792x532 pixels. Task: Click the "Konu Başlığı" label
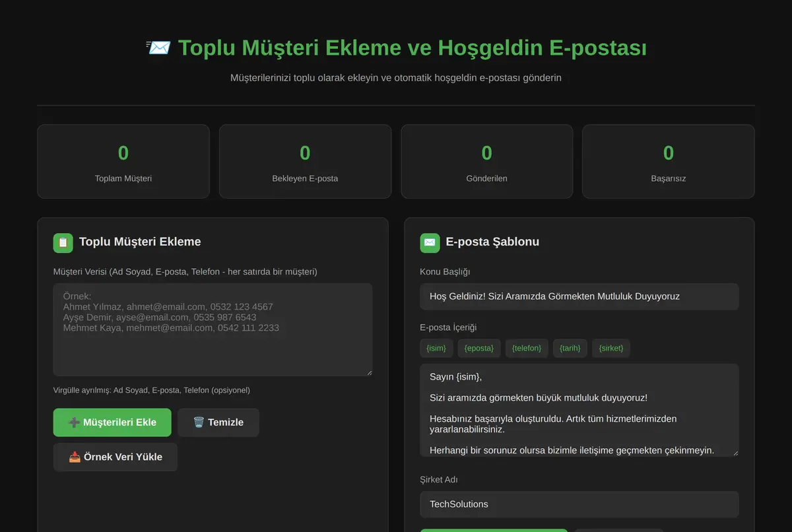pos(445,272)
